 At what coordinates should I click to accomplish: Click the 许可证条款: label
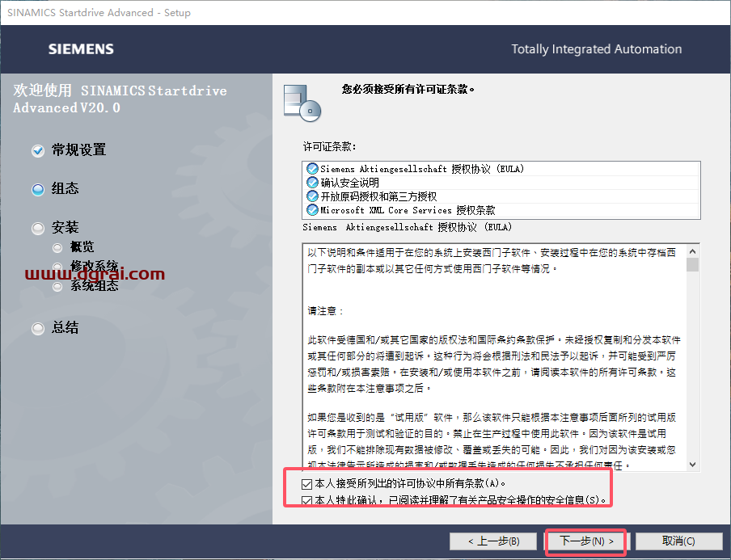pos(330,147)
